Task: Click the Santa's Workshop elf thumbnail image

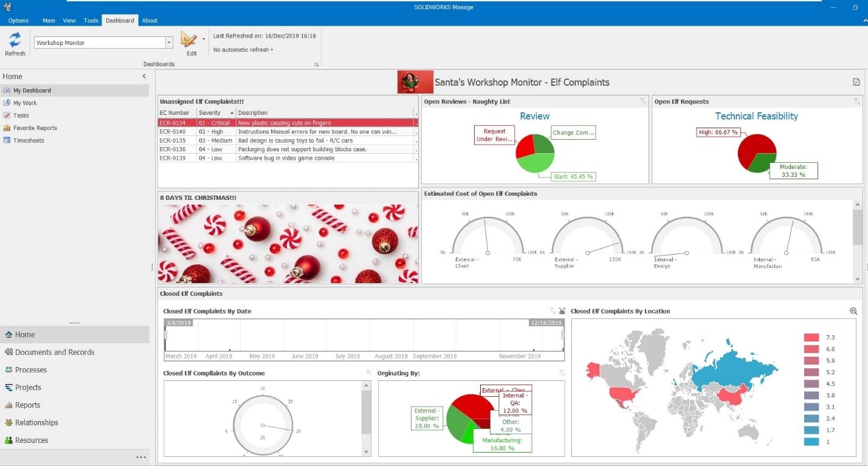Action: pyautogui.click(x=415, y=82)
